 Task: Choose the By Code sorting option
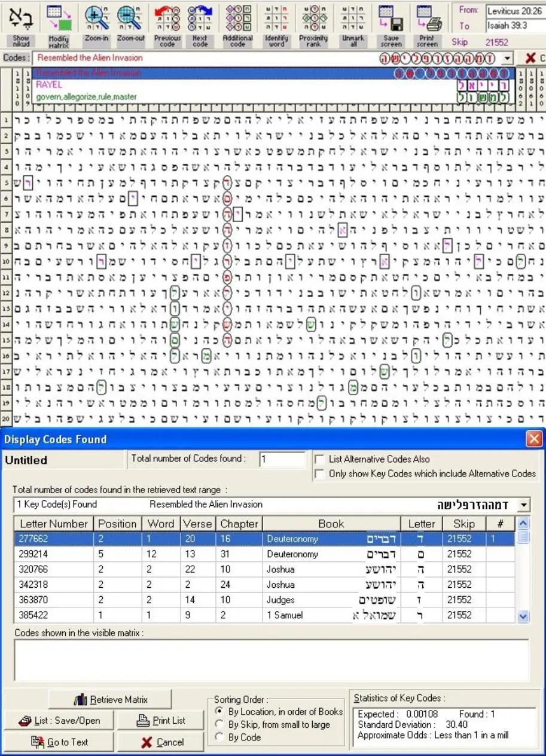219,737
